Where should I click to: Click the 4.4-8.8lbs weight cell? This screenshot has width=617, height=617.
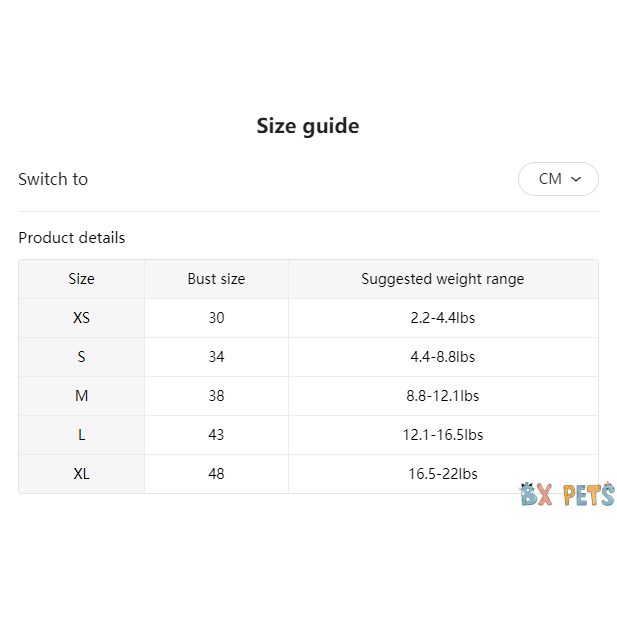point(443,357)
